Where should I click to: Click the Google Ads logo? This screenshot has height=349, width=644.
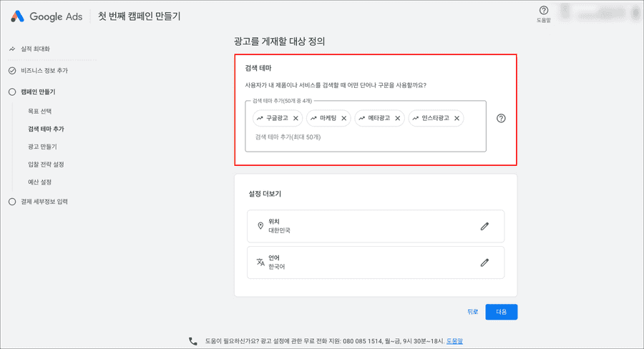point(47,16)
